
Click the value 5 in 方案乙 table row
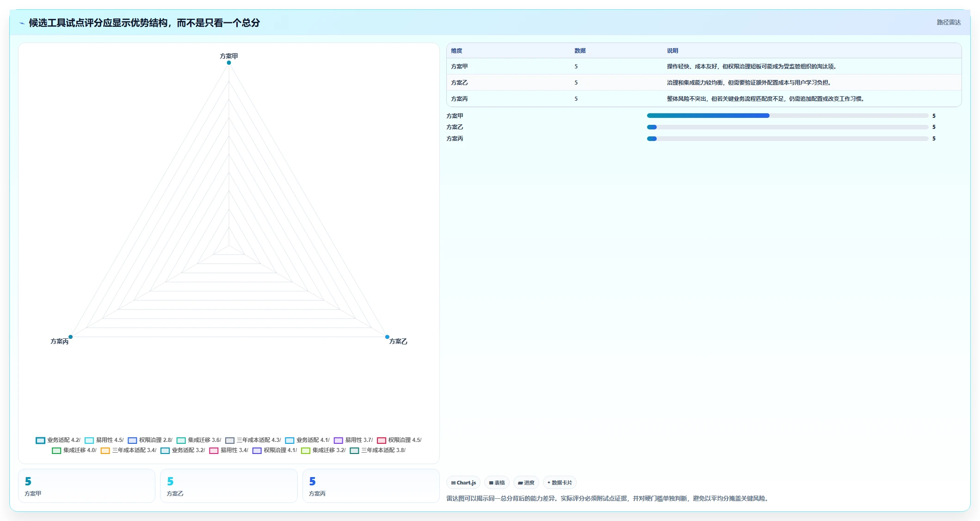[576, 83]
